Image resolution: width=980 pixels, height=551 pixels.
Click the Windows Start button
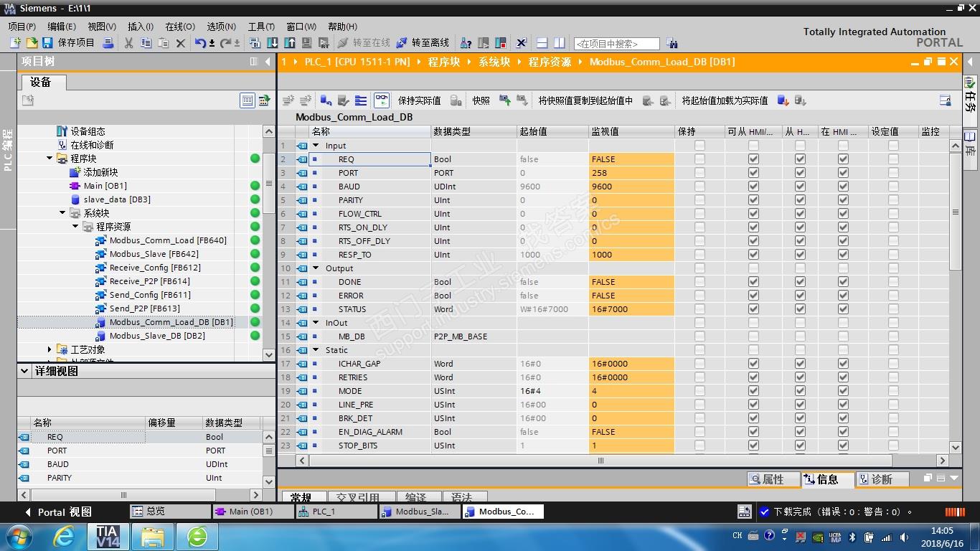point(19,536)
